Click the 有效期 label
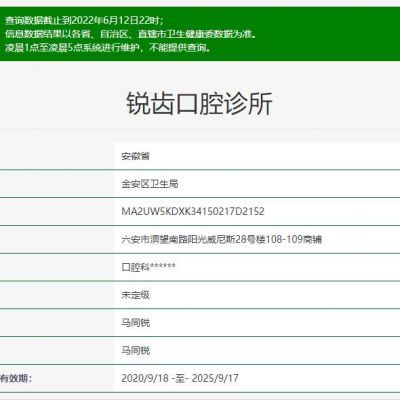 (x=16, y=378)
